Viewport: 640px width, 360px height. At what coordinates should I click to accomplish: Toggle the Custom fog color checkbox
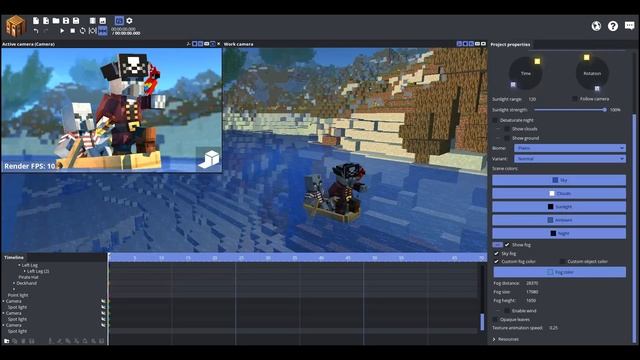click(496, 262)
